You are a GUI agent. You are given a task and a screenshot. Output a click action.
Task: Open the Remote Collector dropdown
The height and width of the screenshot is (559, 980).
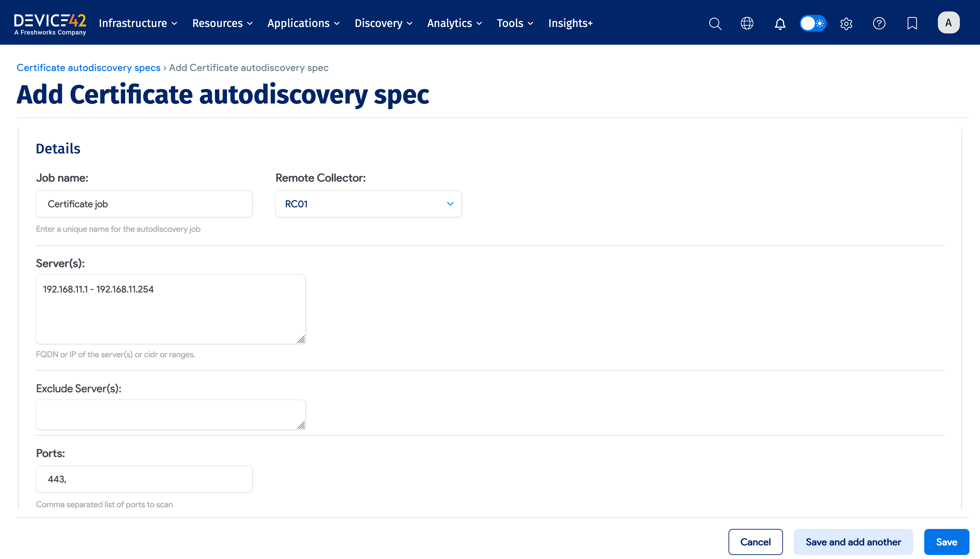pyautogui.click(x=368, y=204)
